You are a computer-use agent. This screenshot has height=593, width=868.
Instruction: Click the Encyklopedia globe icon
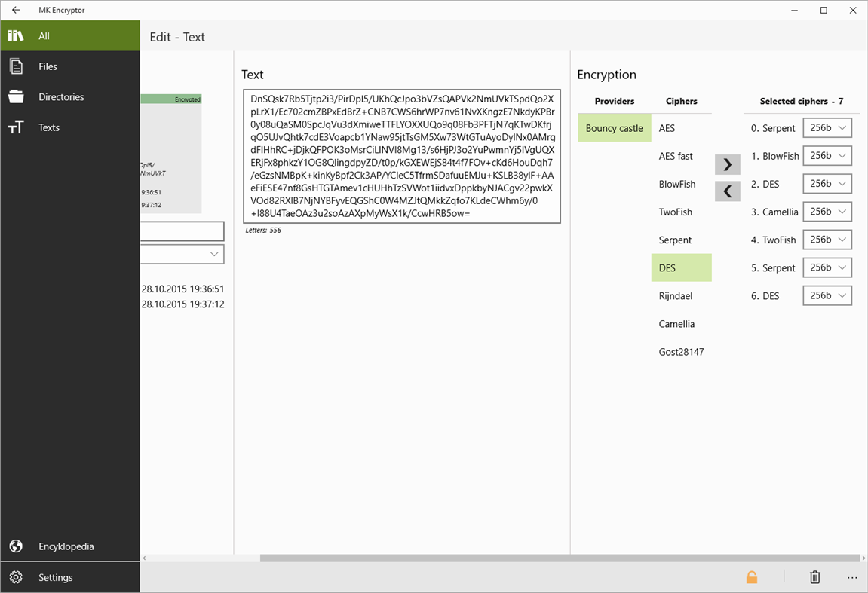[17, 546]
